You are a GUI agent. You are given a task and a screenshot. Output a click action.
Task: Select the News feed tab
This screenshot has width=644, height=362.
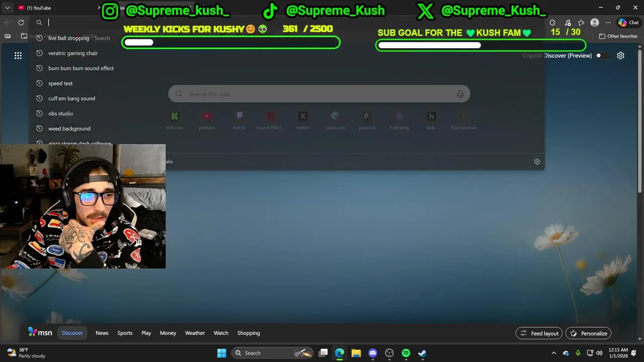pyautogui.click(x=102, y=333)
